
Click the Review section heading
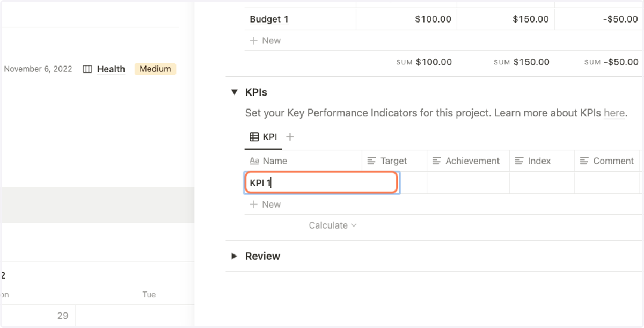point(262,256)
